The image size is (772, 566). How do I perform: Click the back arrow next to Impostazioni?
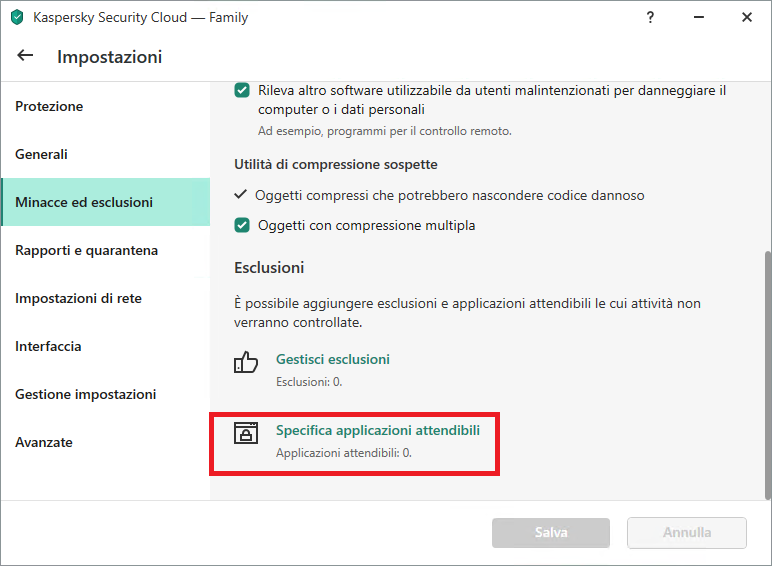point(25,56)
